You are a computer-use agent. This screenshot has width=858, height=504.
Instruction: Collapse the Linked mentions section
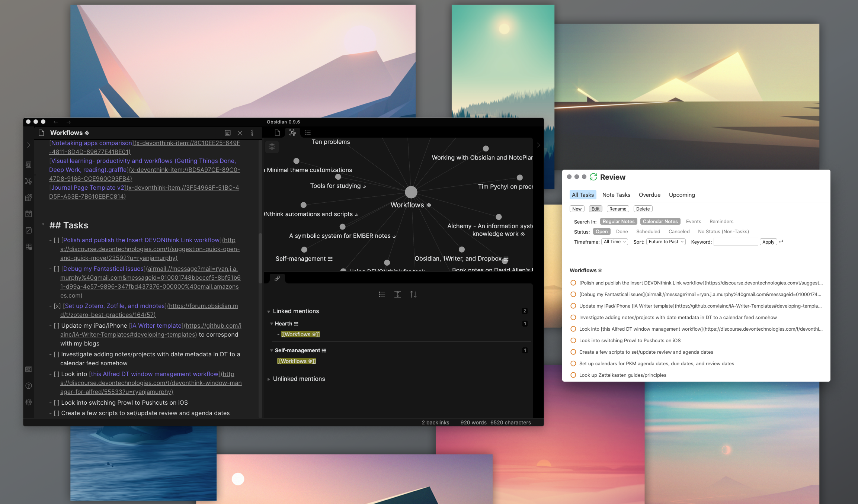pos(269,311)
